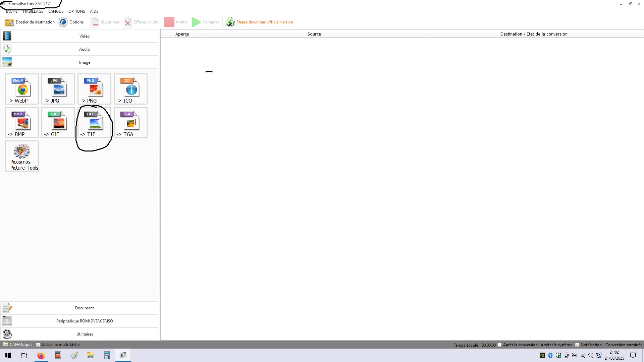Open the C:\FFOutput folder in status bar
Image resolution: width=644 pixels, height=362 pixels.
click(x=18, y=345)
